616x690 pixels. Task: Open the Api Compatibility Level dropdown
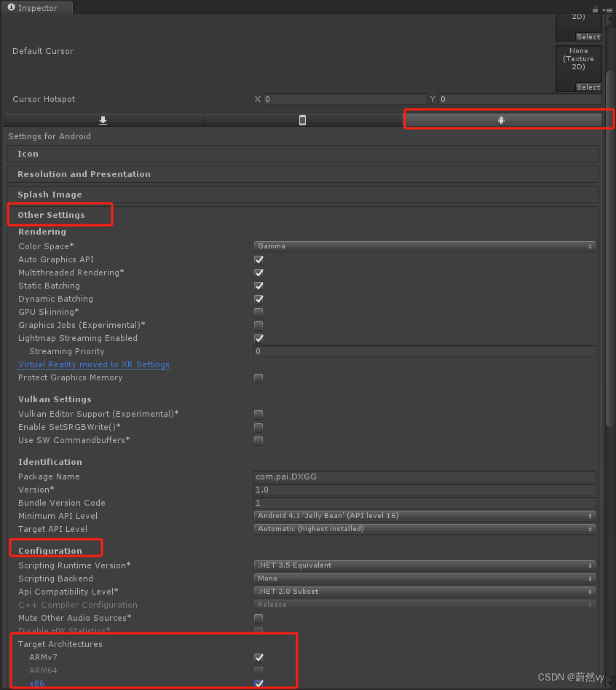click(425, 591)
